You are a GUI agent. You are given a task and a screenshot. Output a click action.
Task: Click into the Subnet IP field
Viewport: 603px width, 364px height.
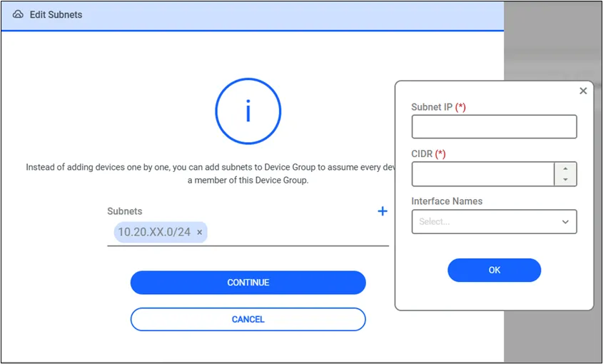tap(494, 126)
